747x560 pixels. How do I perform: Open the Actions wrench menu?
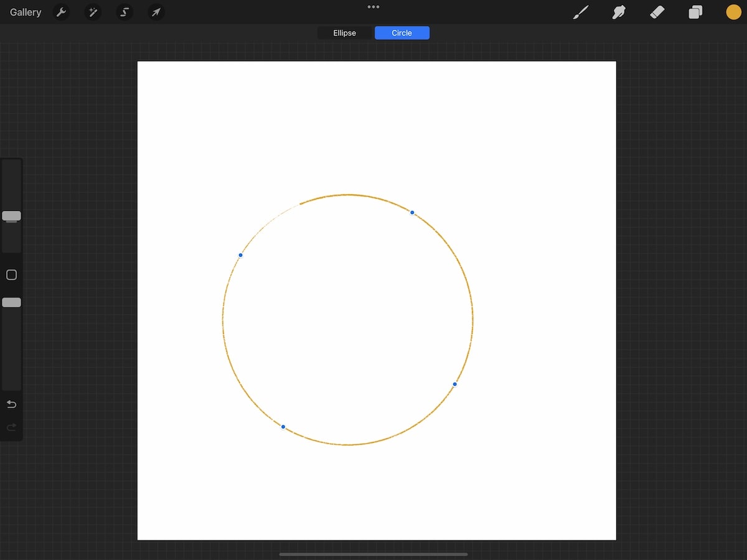click(x=61, y=12)
